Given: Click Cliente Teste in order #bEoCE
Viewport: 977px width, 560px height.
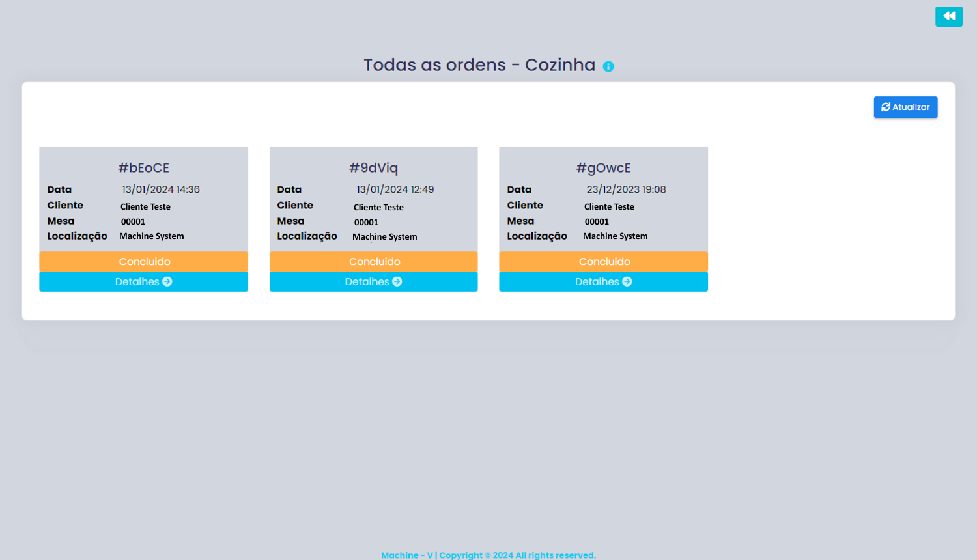Looking at the screenshot, I should 145,207.
